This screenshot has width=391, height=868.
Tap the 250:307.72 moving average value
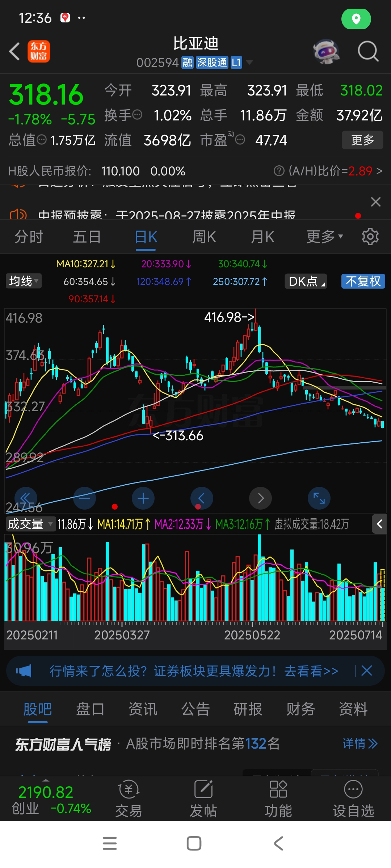tap(240, 281)
